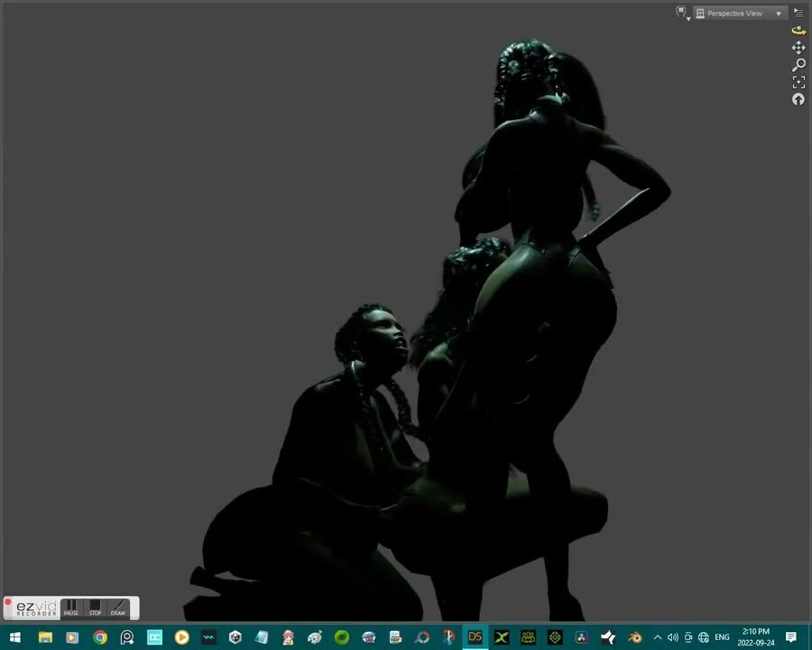The height and width of the screenshot is (650, 812).
Task: Open the notification center icon
Action: pos(791,637)
